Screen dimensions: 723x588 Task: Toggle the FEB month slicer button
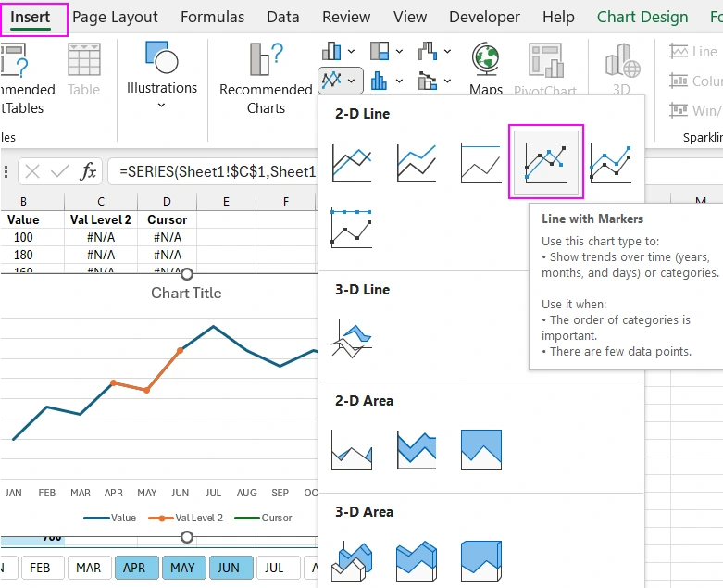[x=40, y=567]
